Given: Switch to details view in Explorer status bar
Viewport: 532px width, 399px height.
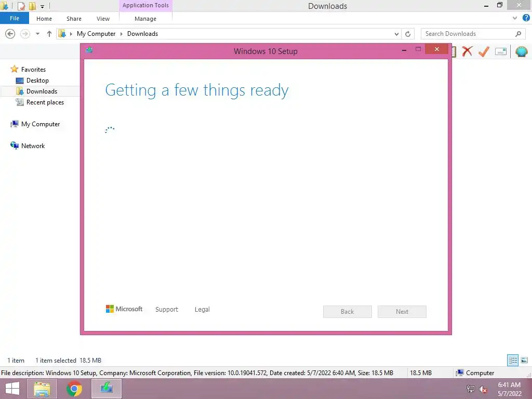Looking at the screenshot, I should click(513, 361).
